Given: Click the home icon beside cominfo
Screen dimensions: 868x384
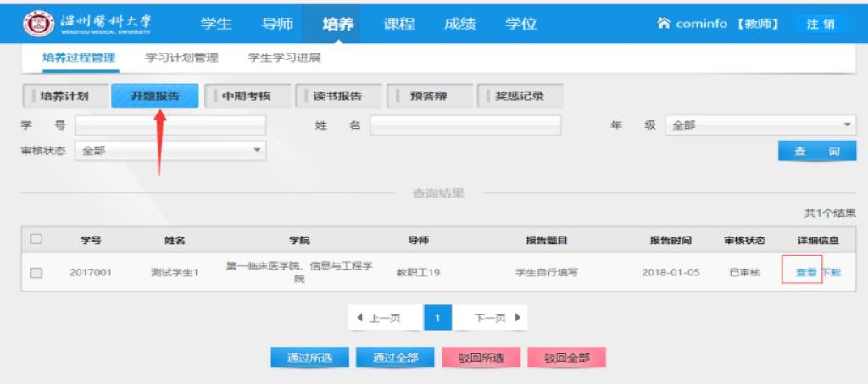Looking at the screenshot, I should click(664, 24).
